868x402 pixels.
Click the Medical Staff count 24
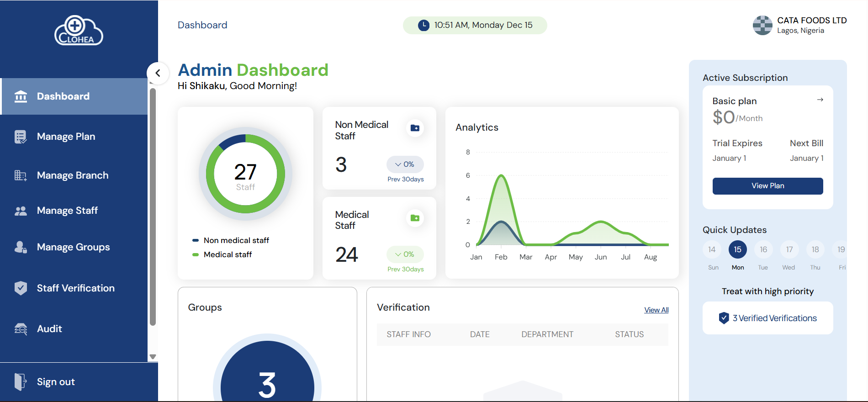point(347,255)
